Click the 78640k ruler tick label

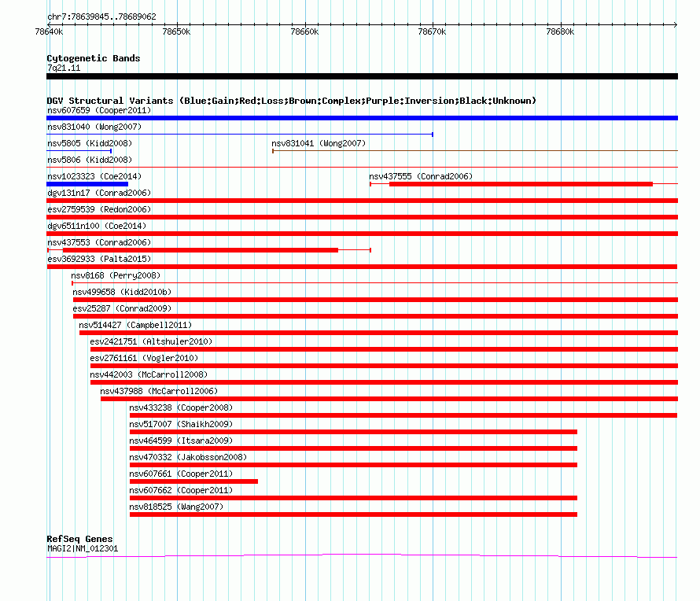[49, 31]
